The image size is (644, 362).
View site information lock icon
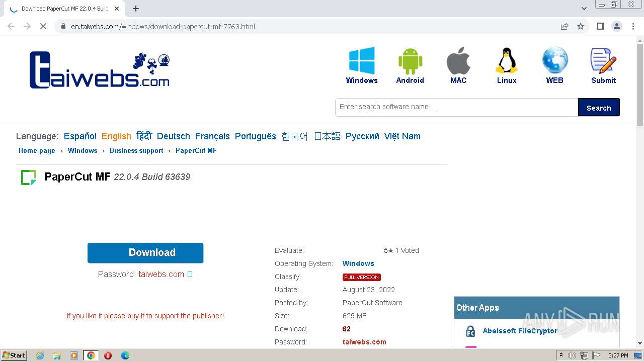click(x=63, y=26)
